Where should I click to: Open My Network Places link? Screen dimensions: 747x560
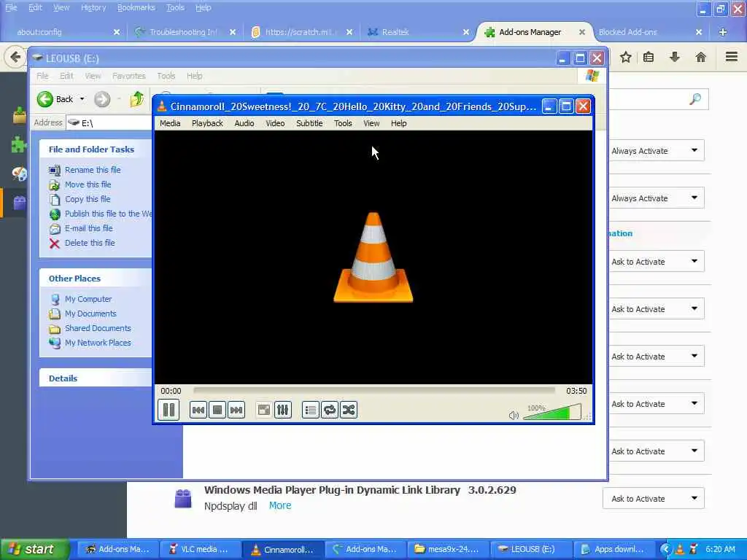tap(98, 343)
